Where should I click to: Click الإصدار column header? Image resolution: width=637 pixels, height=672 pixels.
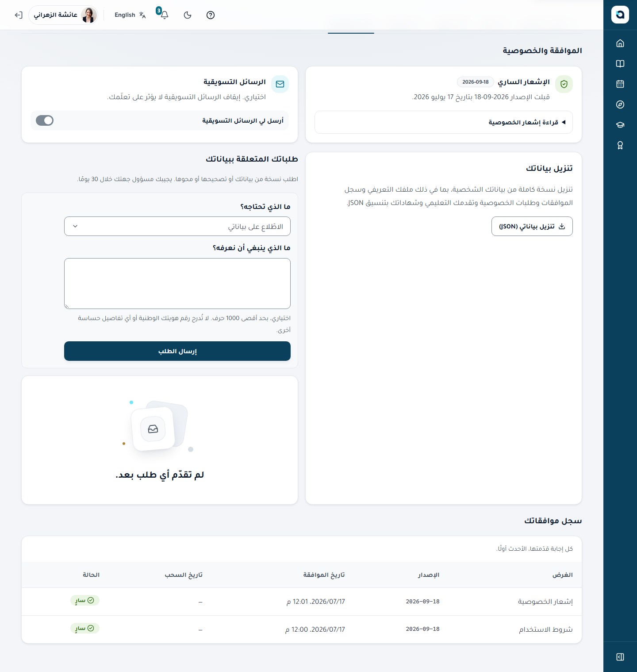click(429, 575)
